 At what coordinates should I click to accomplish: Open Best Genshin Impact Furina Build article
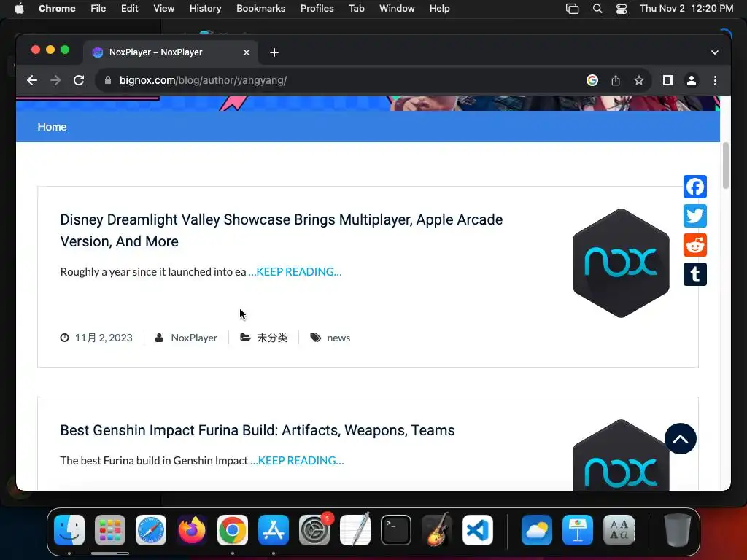click(258, 430)
